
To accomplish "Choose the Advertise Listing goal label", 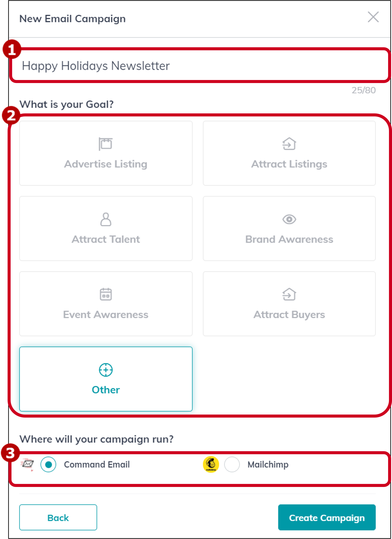I will [106, 164].
